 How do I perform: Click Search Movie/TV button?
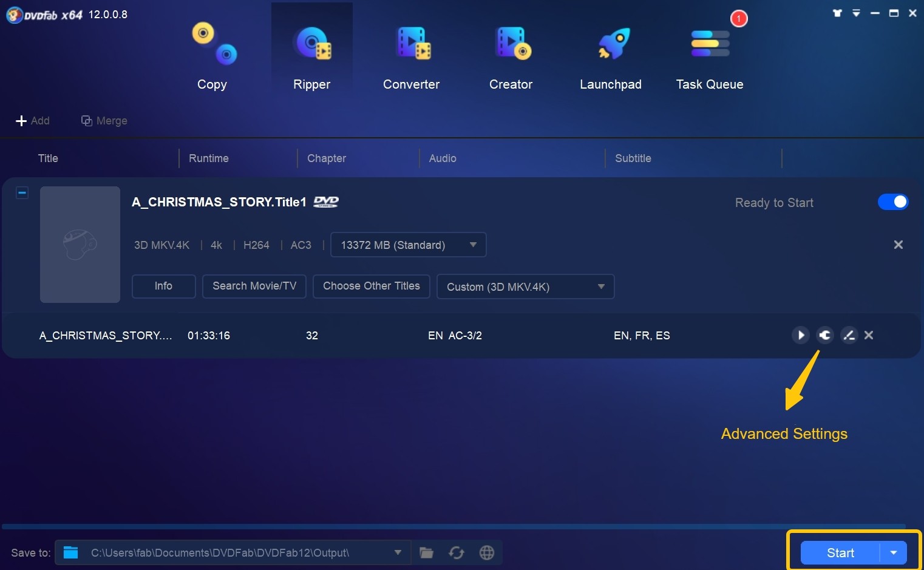tap(254, 286)
